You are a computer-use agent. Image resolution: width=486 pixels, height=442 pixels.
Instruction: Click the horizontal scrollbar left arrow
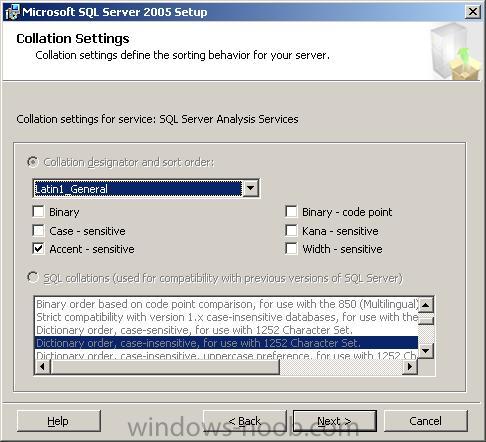point(42,367)
